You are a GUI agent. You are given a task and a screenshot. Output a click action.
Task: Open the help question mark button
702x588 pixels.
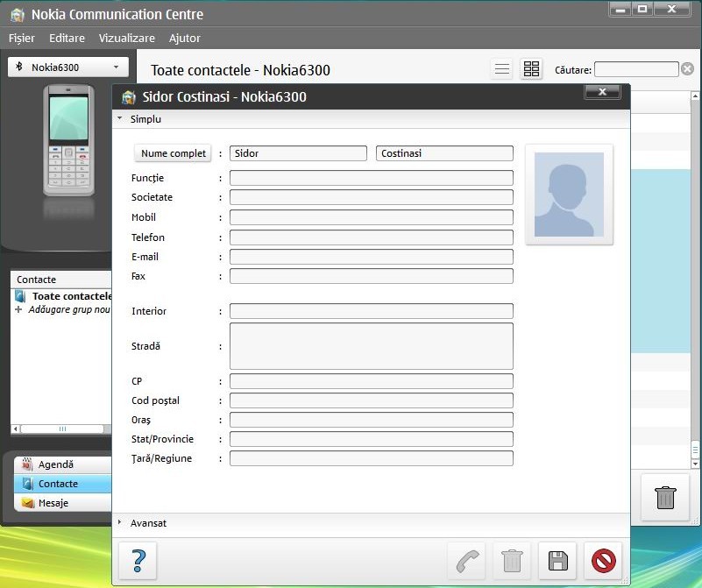(138, 561)
